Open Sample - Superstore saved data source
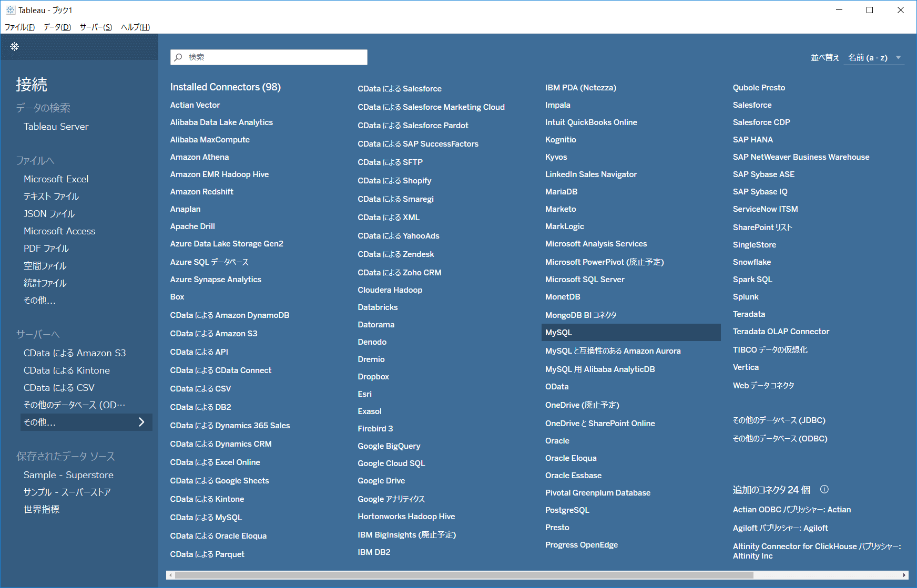 68,475
